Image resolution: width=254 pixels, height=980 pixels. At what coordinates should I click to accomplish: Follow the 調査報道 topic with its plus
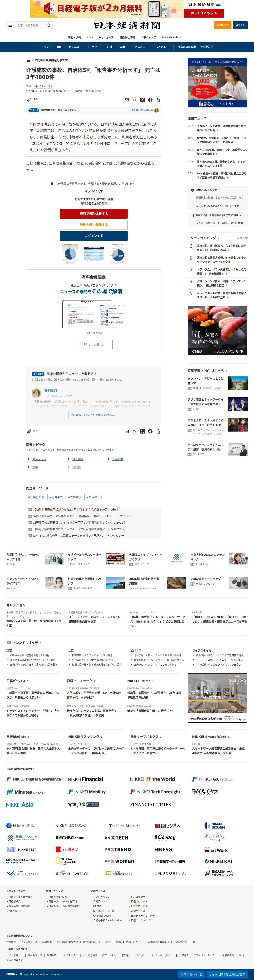69,459
